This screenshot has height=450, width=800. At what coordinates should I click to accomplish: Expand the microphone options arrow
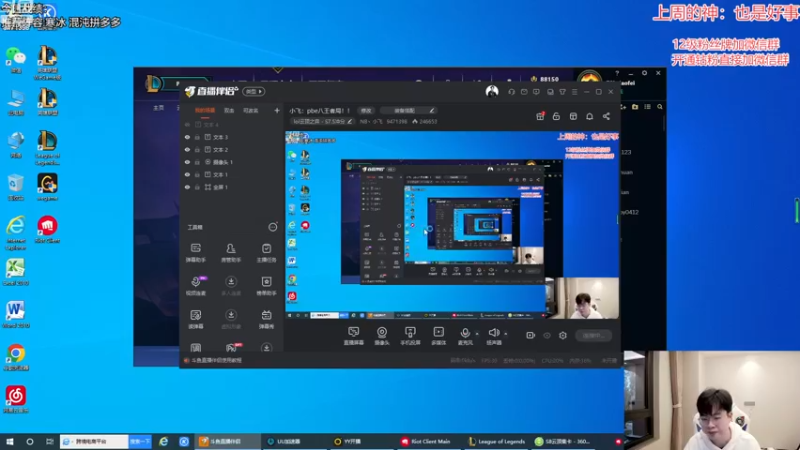point(477,334)
